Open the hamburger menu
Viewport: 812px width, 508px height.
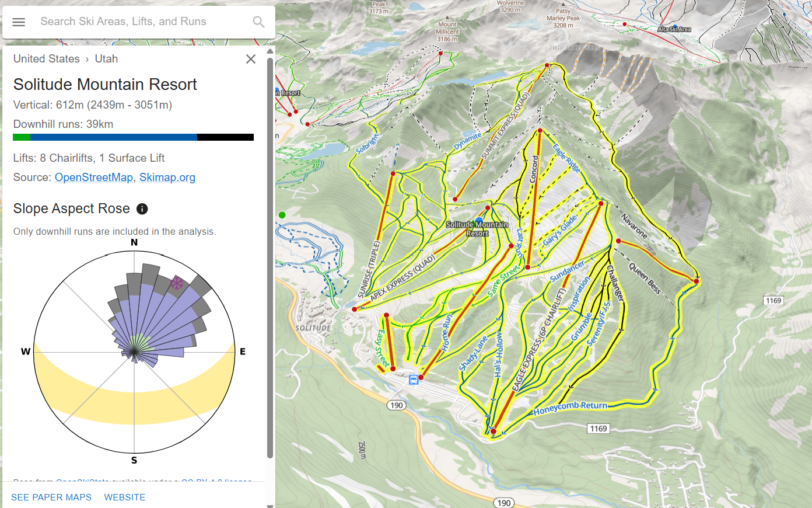pyautogui.click(x=19, y=22)
